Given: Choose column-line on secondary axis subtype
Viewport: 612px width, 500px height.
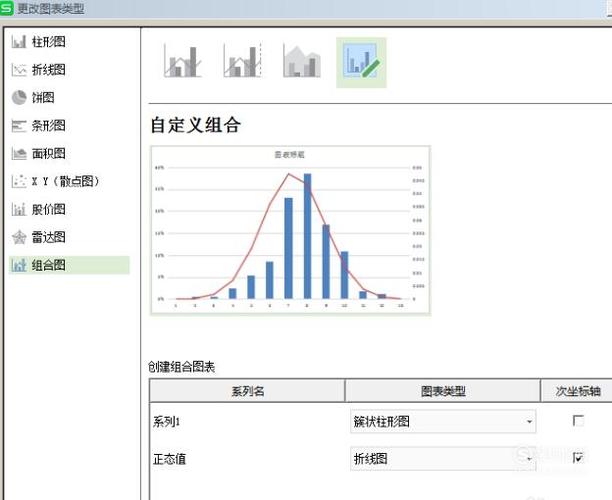Looking at the screenshot, I should tap(242, 60).
